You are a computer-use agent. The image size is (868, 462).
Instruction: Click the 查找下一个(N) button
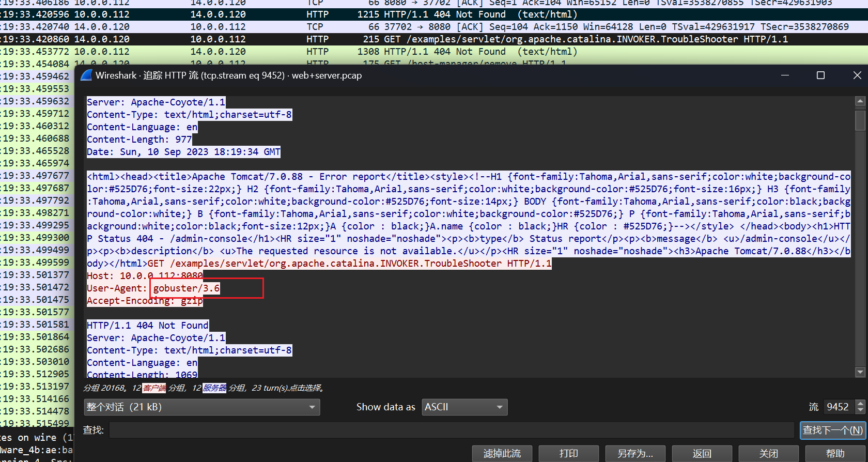[832, 430]
